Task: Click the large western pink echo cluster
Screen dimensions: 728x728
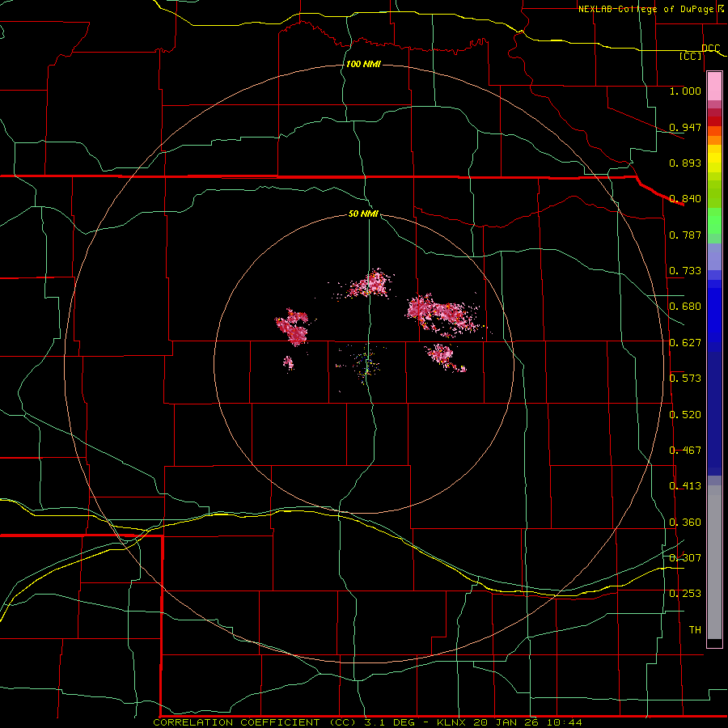Action: pos(293,327)
